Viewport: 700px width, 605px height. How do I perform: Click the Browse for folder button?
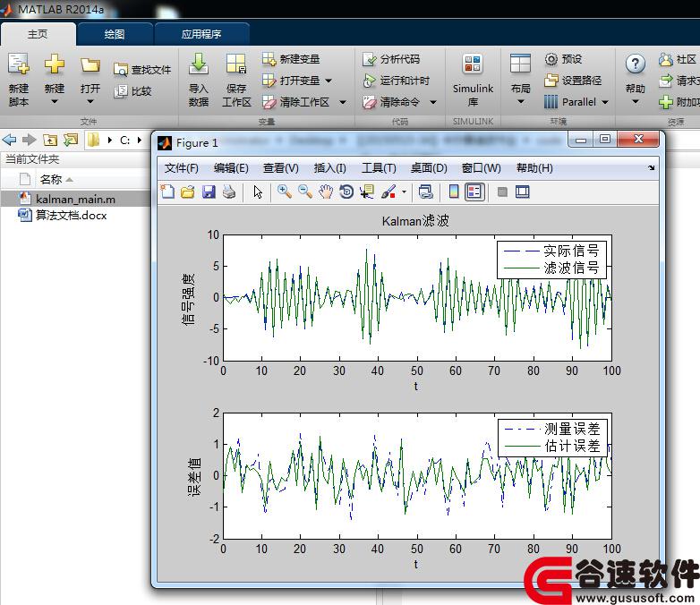pyautogui.click(x=71, y=141)
